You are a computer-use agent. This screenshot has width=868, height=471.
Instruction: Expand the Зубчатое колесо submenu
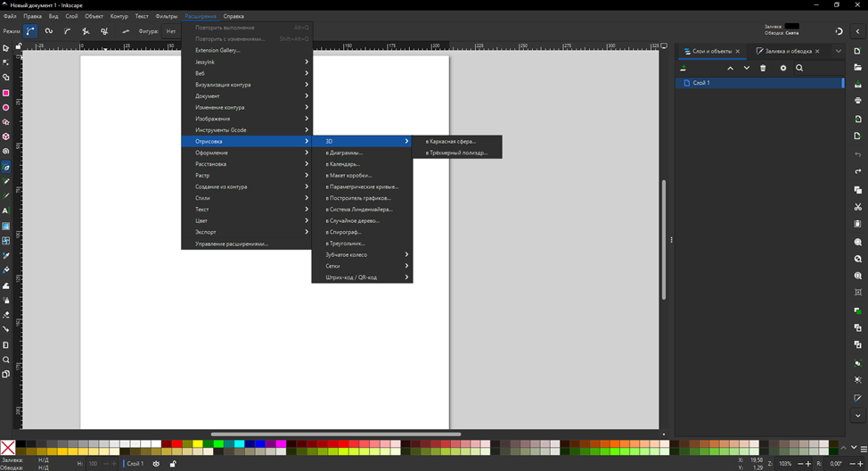tap(362, 255)
